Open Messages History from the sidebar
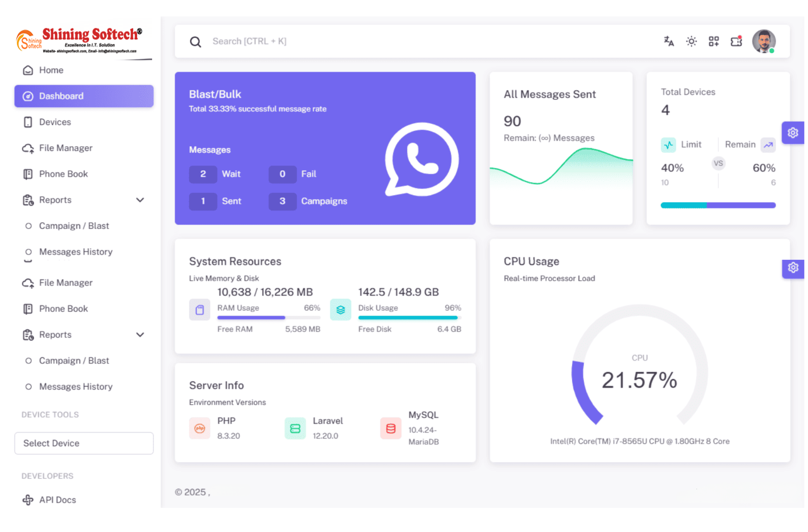Viewport: 808px width, 532px height. click(75, 252)
